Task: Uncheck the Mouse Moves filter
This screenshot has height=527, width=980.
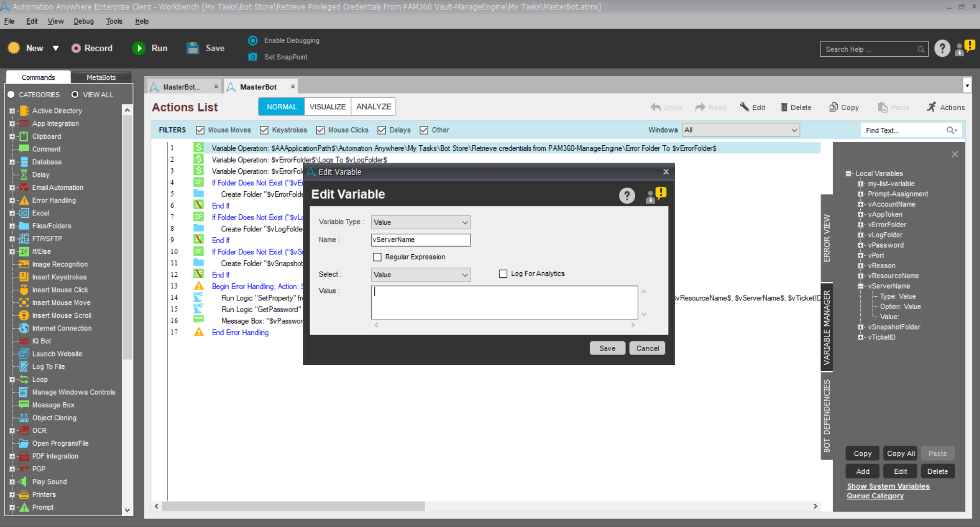Action: coord(200,130)
